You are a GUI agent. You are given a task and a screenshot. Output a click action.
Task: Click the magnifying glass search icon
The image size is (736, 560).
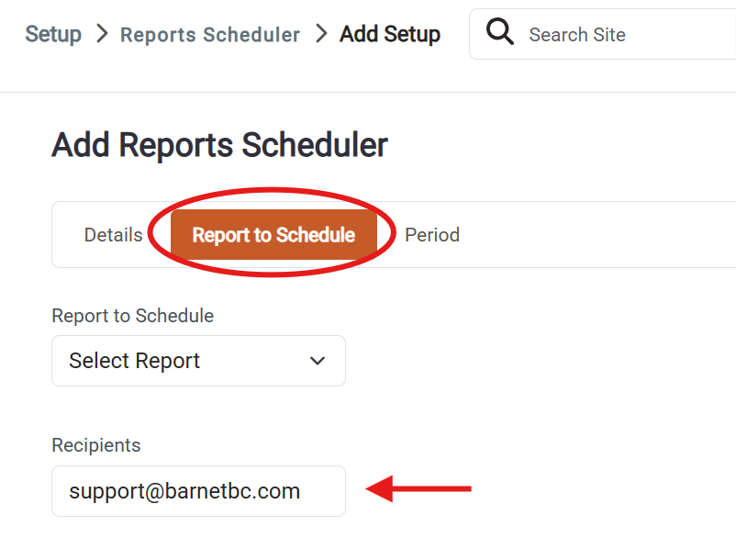pos(499,31)
